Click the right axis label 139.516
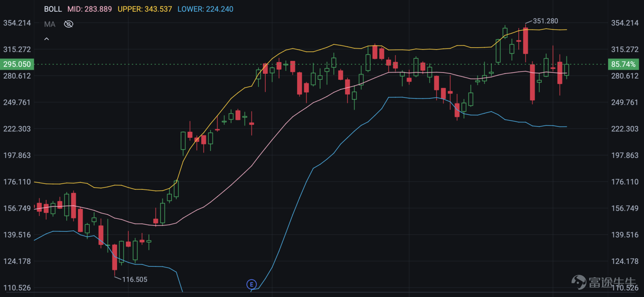Viewport: 644px width, 297px height. pos(625,235)
